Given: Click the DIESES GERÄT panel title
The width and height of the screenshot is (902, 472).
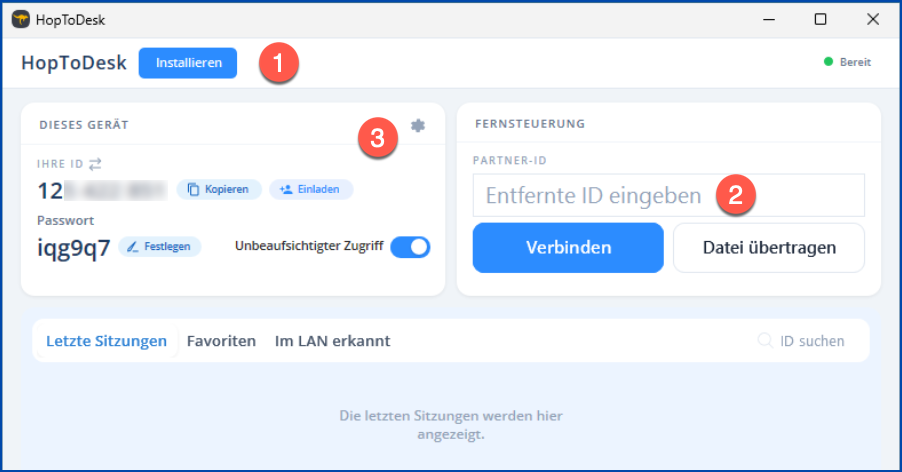Looking at the screenshot, I should [x=84, y=125].
